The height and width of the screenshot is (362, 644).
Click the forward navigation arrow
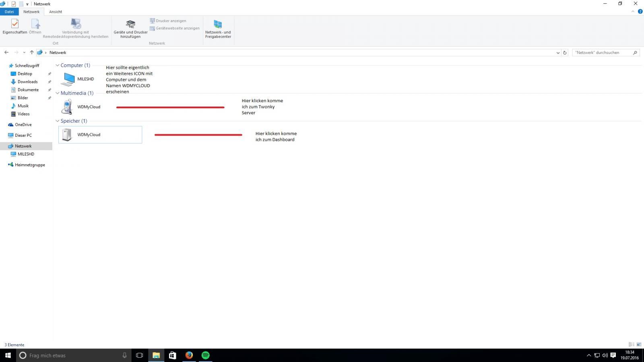coord(16,52)
